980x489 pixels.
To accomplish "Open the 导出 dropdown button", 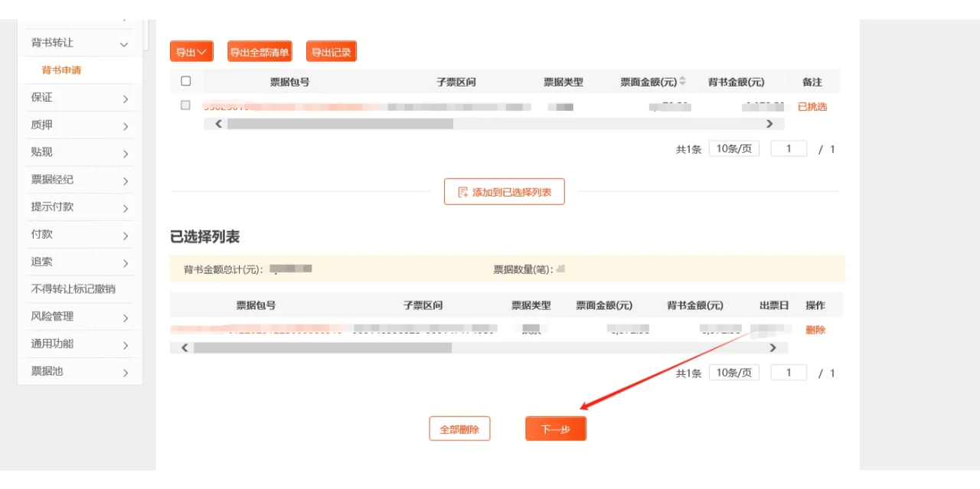I will point(191,52).
